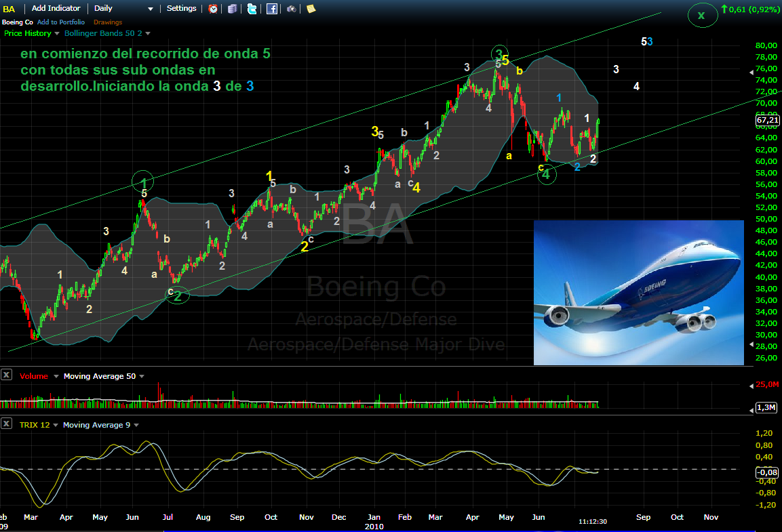The height and width of the screenshot is (532, 782).
Task: Close the Volume indicator panel
Action: tap(6, 375)
